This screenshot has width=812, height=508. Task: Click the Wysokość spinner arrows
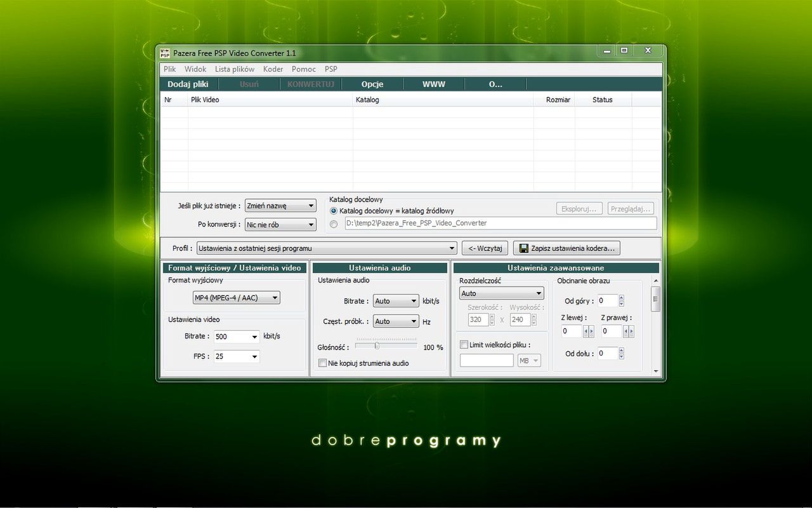point(534,320)
